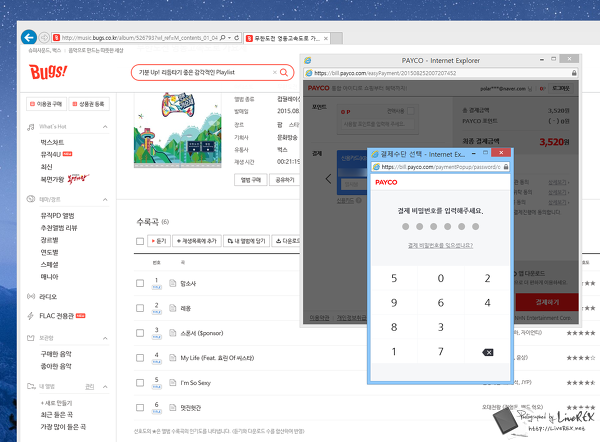Open the radio section in sidebar

tap(48, 297)
